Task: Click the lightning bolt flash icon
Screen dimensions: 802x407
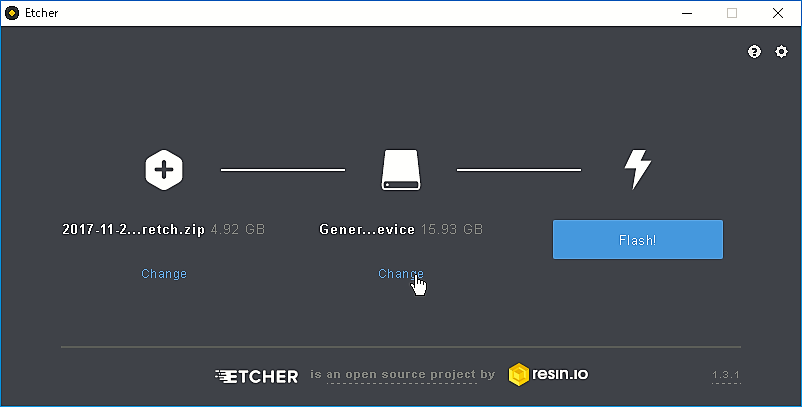Action: tap(637, 169)
